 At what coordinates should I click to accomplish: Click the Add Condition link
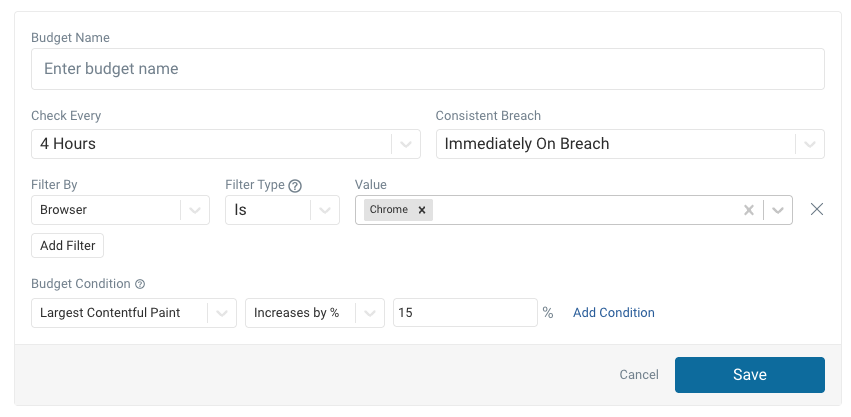tap(613, 313)
